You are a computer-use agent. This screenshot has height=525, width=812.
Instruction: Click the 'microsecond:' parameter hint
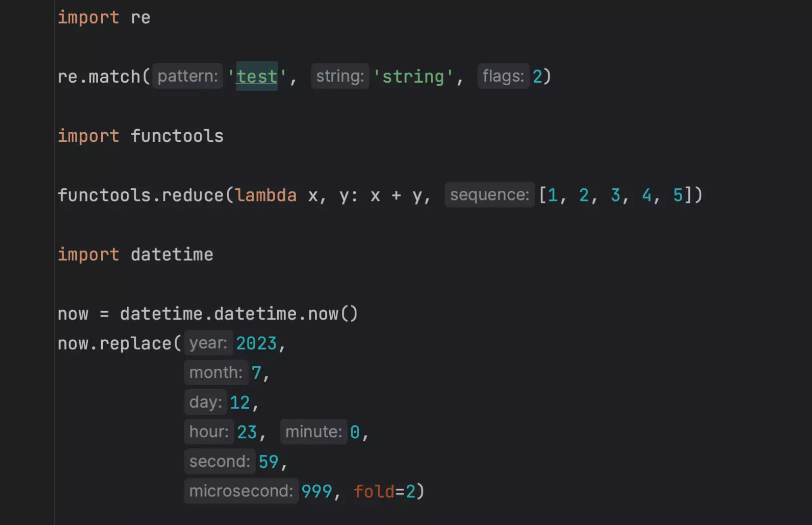click(x=241, y=491)
